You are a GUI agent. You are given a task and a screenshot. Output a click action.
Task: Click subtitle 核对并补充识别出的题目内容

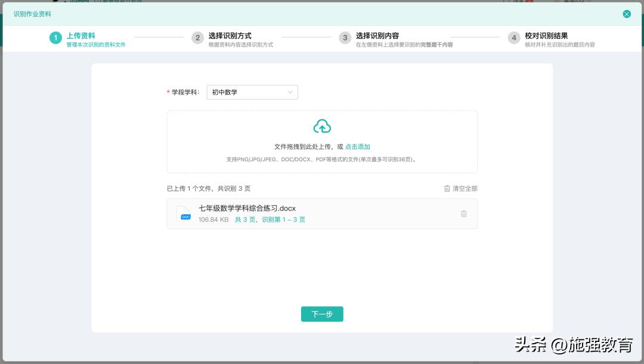pos(560,45)
